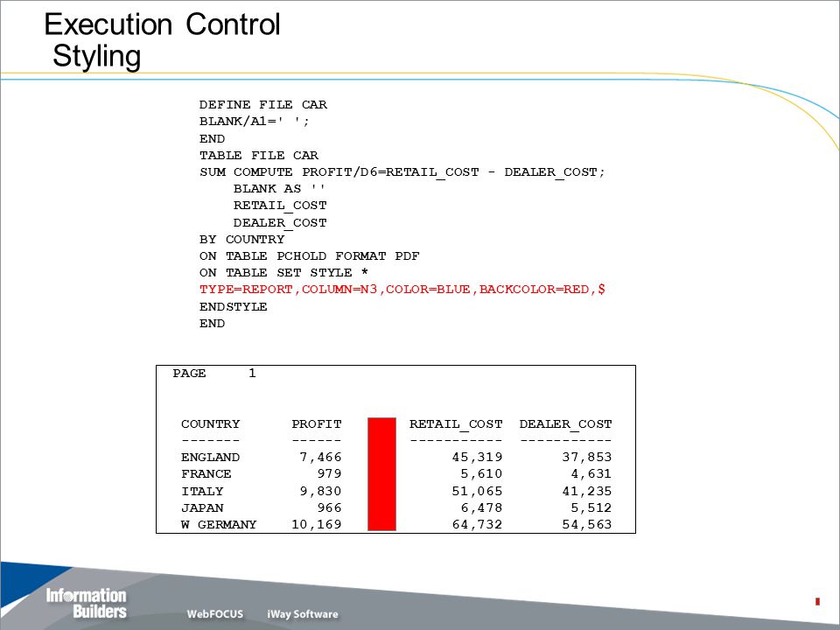Click the profit value 7,466

[x=320, y=457]
